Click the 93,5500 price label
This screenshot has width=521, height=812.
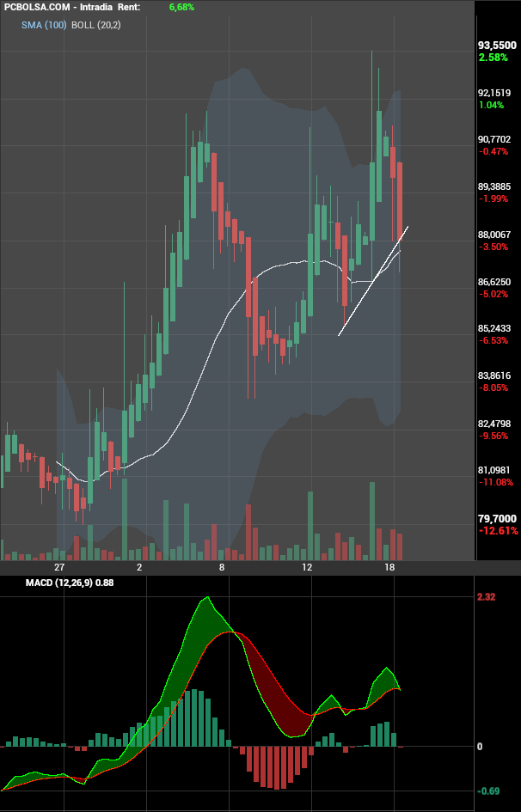click(x=497, y=45)
